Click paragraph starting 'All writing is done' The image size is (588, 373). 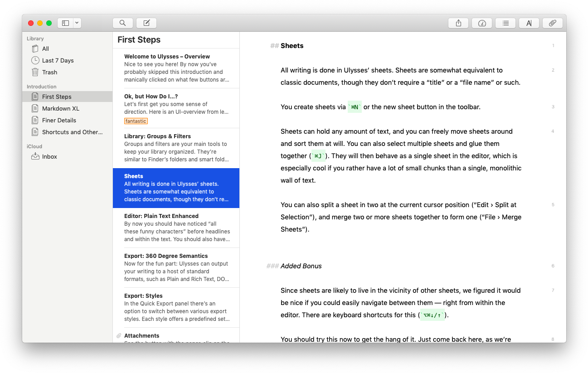pyautogui.click(x=400, y=77)
